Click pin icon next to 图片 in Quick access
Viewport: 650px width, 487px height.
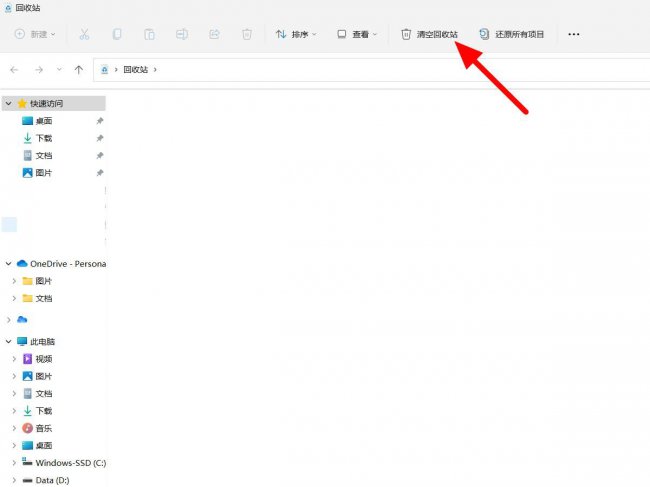point(100,173)
